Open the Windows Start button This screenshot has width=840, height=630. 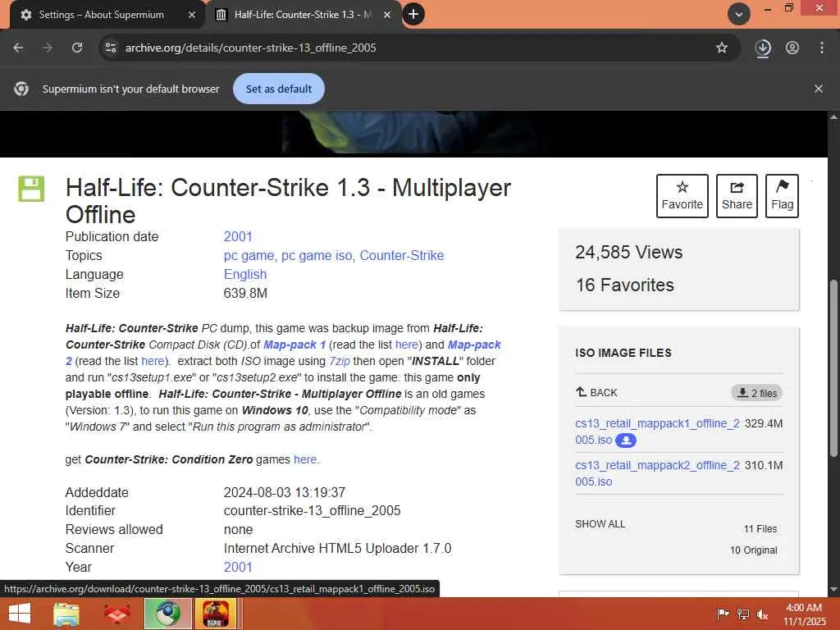click(x=20, y=614)
